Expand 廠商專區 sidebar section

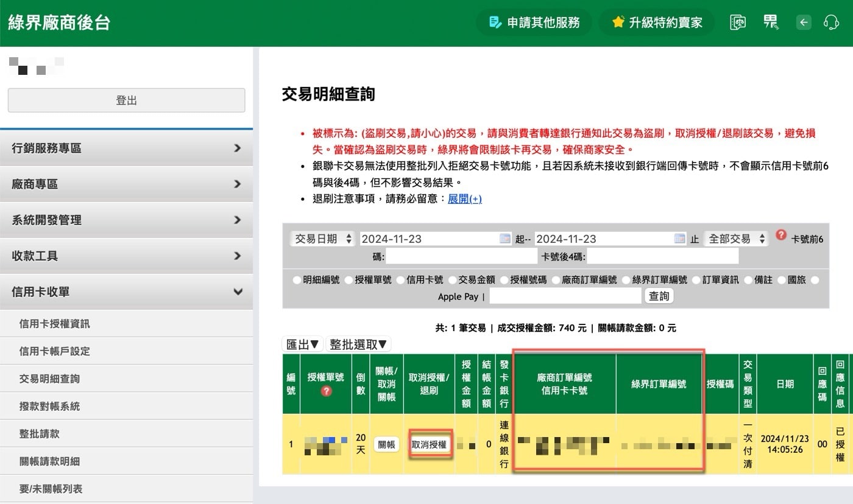[x=126, y=184]
